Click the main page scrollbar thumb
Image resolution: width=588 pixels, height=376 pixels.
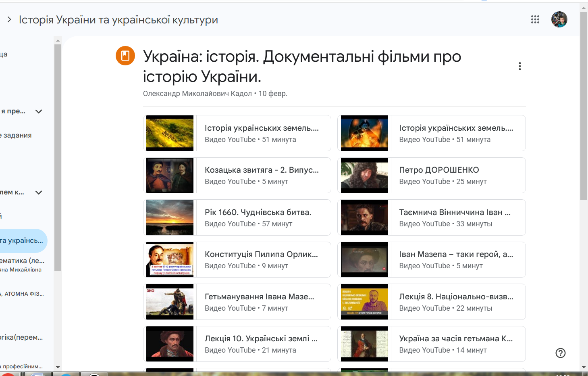584,106
